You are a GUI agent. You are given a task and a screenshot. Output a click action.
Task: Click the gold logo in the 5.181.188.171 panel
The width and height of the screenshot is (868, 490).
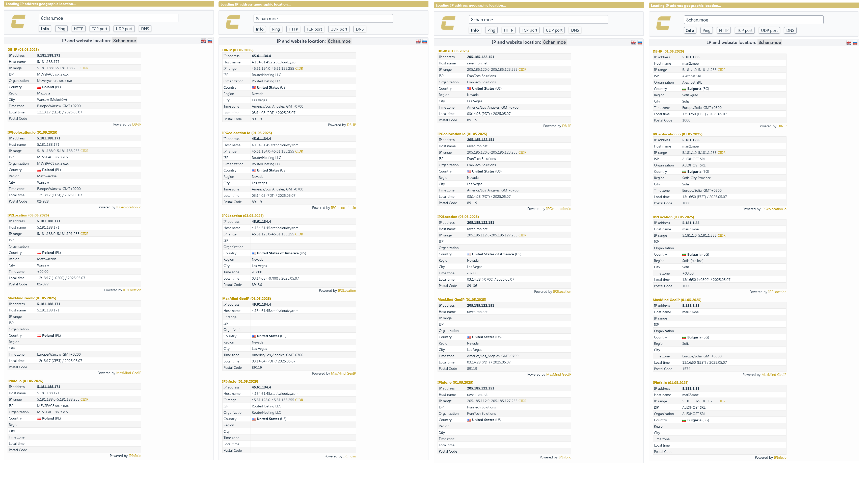pos(18,21)
